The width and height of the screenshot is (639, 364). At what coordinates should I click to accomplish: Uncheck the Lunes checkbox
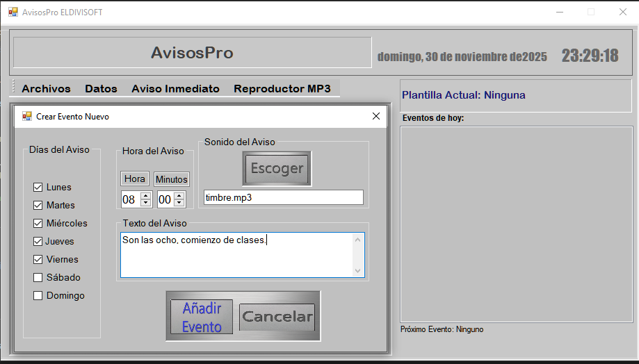(x=38, y=188)
